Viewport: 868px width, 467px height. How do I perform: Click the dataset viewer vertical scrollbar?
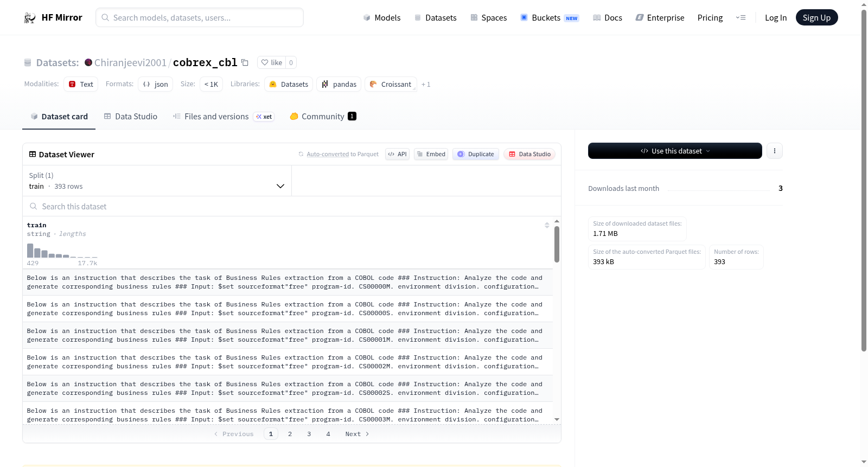point(557,244)
